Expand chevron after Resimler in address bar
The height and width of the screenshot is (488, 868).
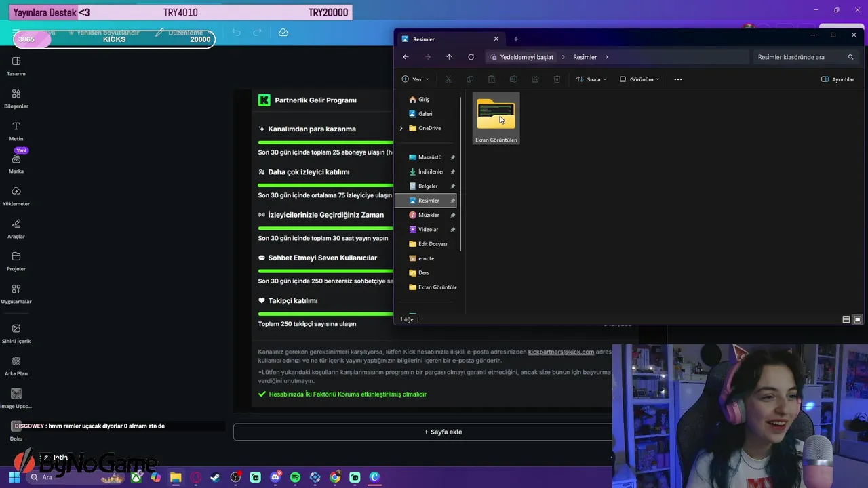click(606, 57)
